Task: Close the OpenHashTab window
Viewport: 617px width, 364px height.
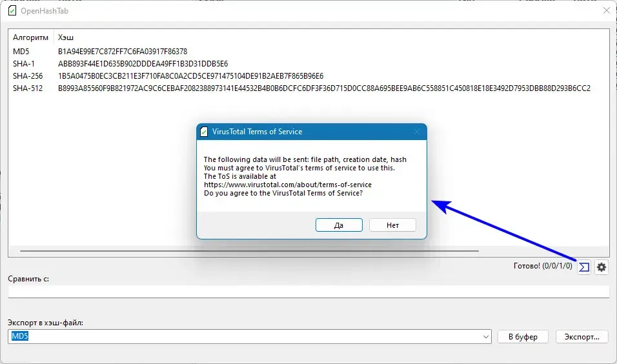Action: [x=607, y=10]
